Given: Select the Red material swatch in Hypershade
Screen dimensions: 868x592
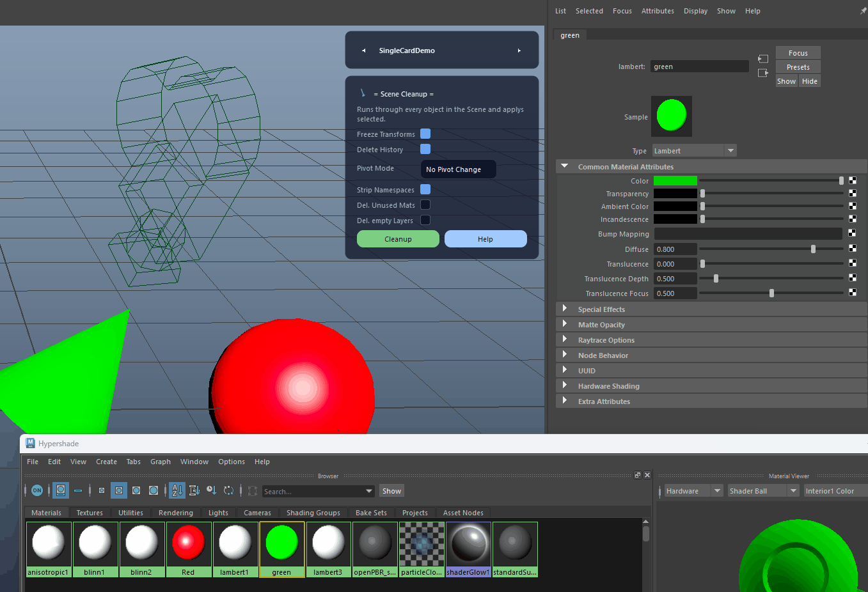Looking at the screenshot, I should 188,549.
